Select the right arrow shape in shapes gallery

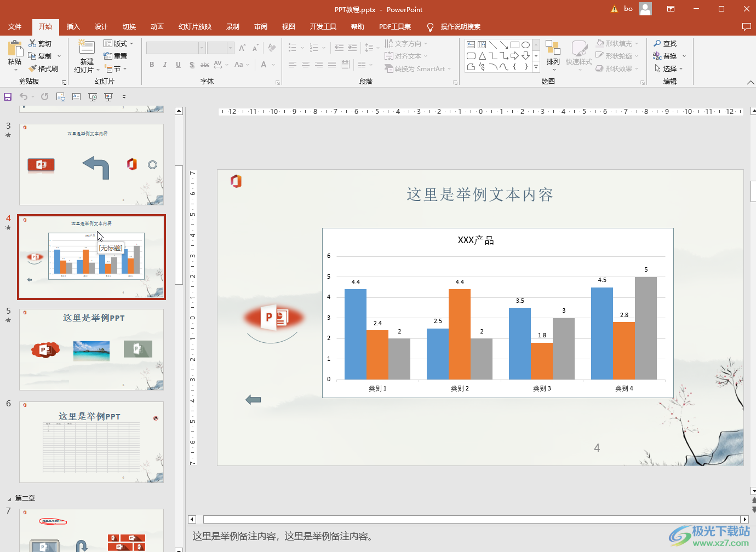pyautogui.click(x=514, y=56)
